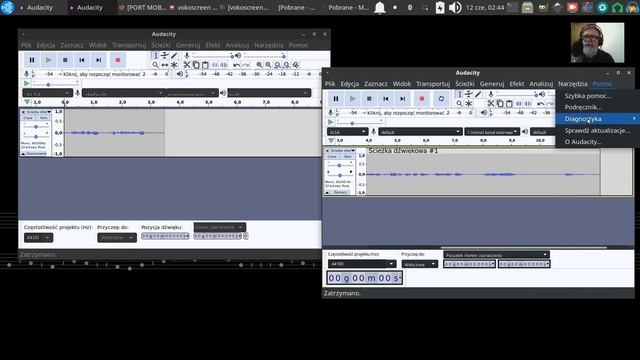
Task: Click the Cut scissors icon in right window
Action: coord(491,104)
